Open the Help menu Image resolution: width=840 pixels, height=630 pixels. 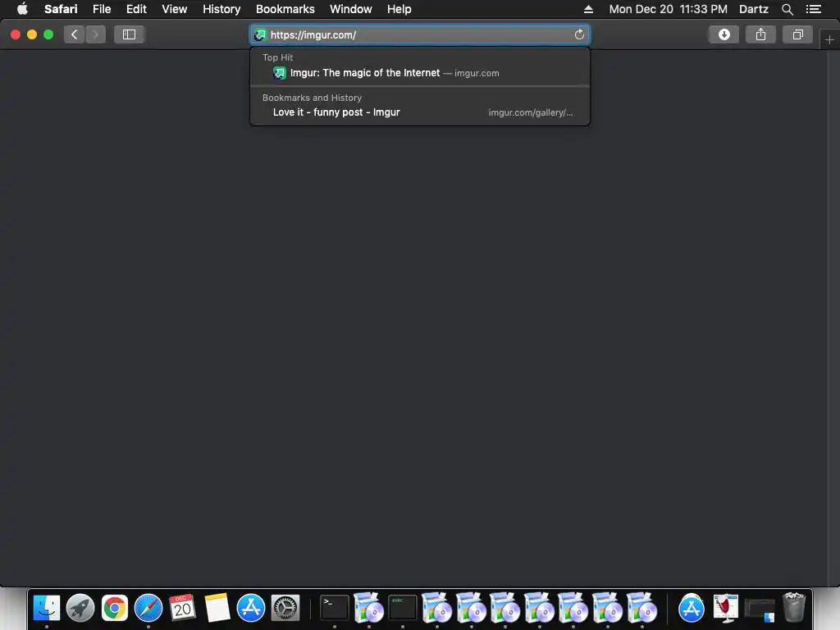399,9
